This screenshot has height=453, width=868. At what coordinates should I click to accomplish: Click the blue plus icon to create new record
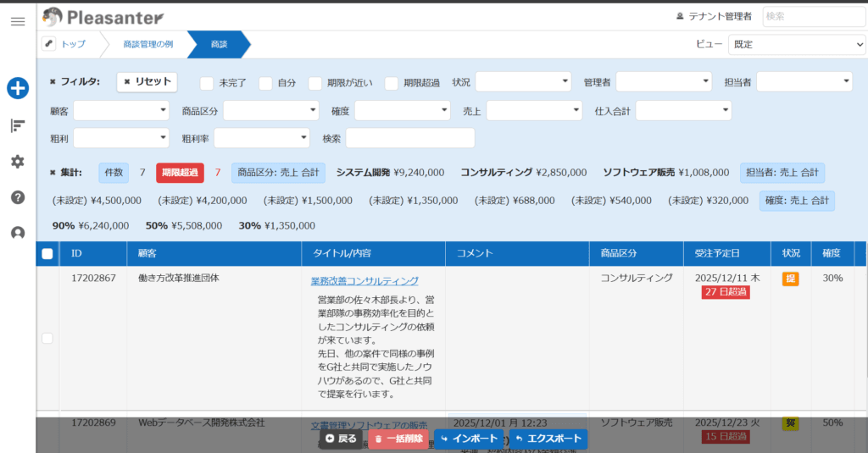point(18,87)
